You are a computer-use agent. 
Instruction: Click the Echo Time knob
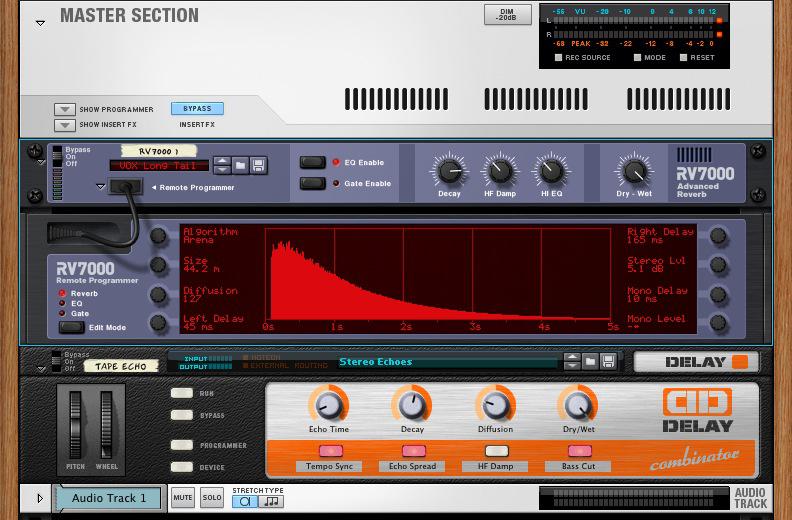click(x=329, y=405)
